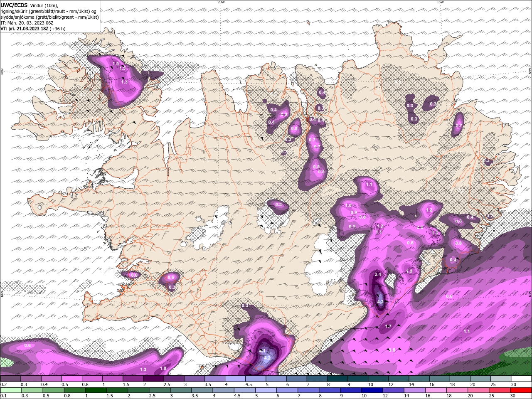The height and width of the screenshot is (399, 532).
Task: Select the 0.5 medium green swatch in rain scale
Action: (53, 390)
